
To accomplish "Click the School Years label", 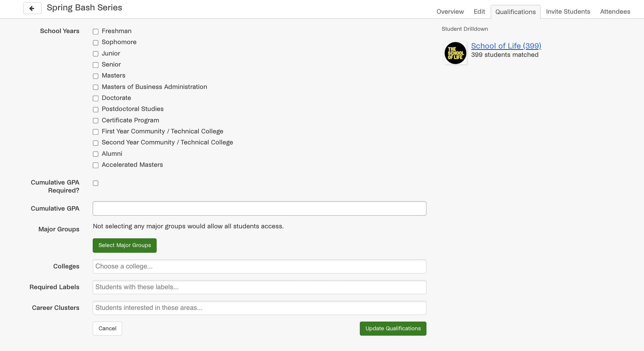I will tap(60, 31).
